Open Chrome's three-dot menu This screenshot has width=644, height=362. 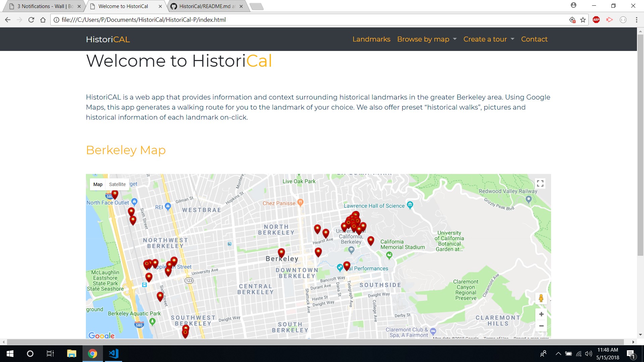(x=637, y=19)
